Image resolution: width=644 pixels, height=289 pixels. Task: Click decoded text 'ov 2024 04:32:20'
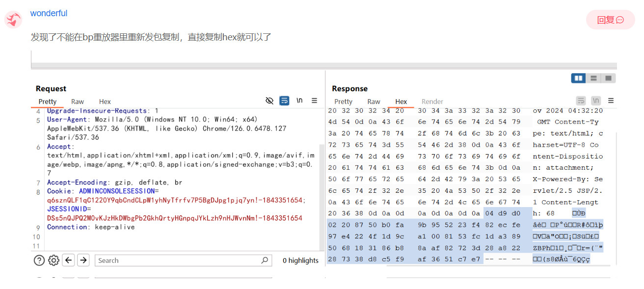[x=568, y=110]
